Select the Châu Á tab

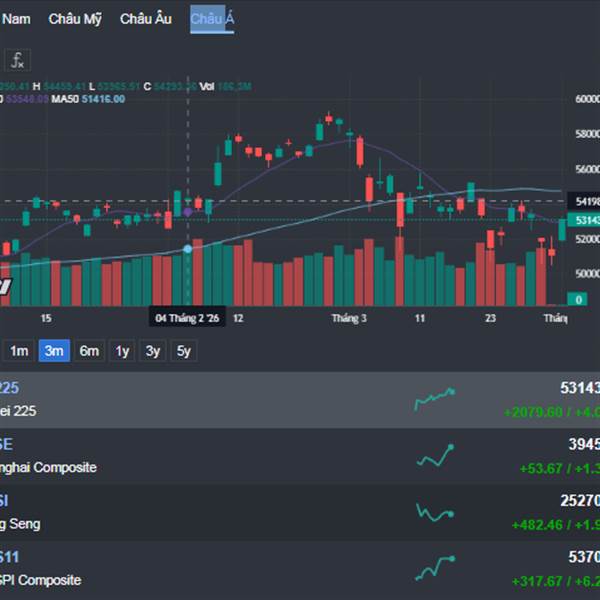point(212,19)
